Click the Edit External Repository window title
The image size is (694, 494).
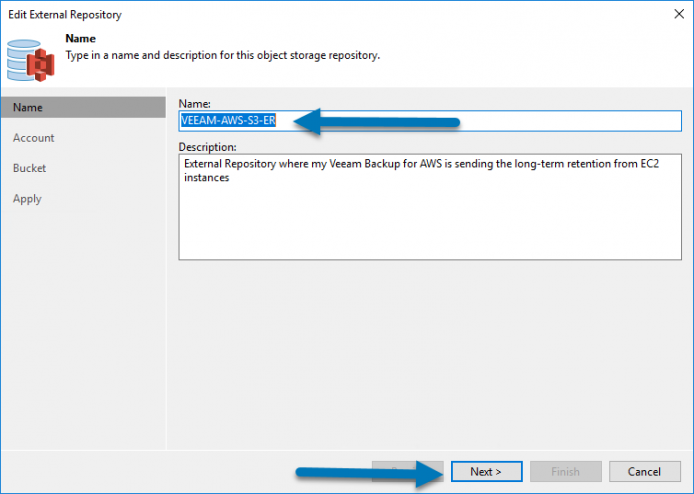click(65, 15)
